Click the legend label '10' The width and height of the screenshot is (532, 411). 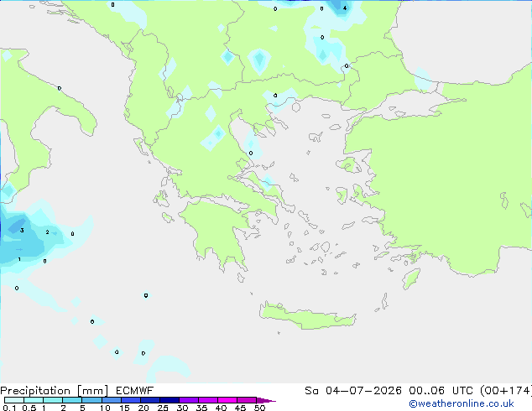105,408
